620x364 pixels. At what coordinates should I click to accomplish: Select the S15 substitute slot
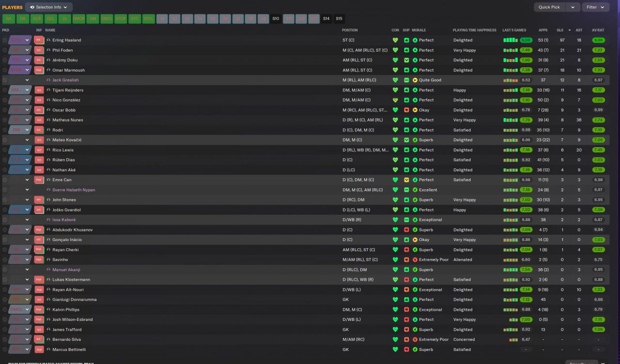(x=339, y=19)
